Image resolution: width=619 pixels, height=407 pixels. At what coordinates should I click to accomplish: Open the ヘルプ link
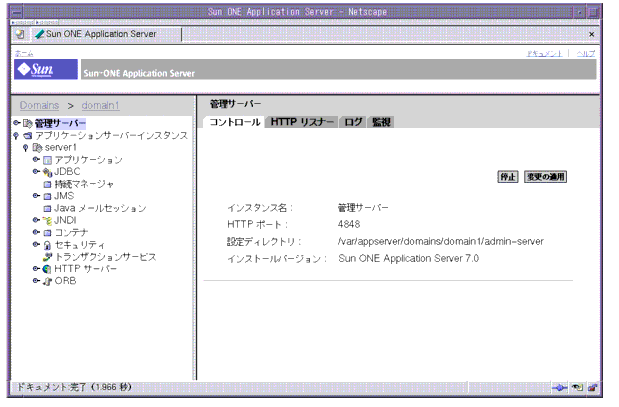(586, 54)
